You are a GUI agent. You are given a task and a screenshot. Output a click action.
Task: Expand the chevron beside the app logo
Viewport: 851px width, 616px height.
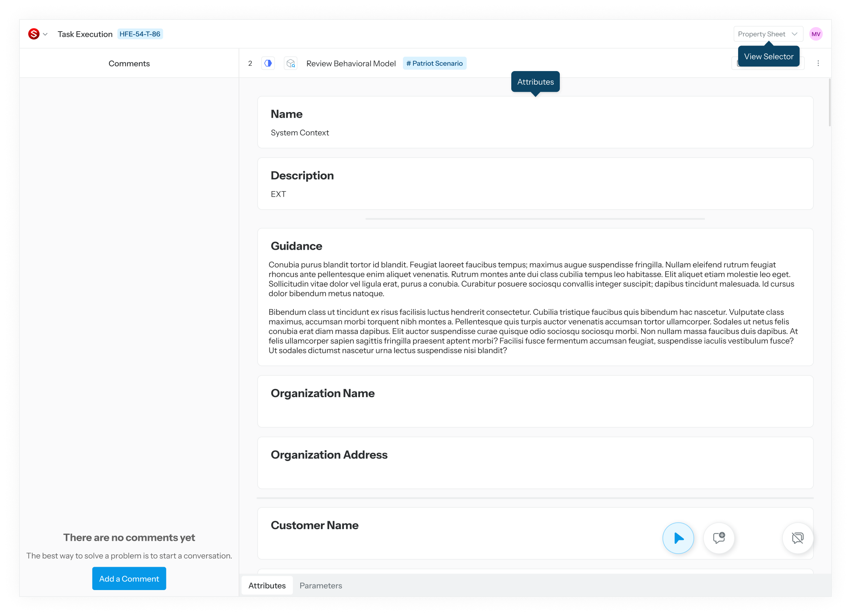point(46,34)
